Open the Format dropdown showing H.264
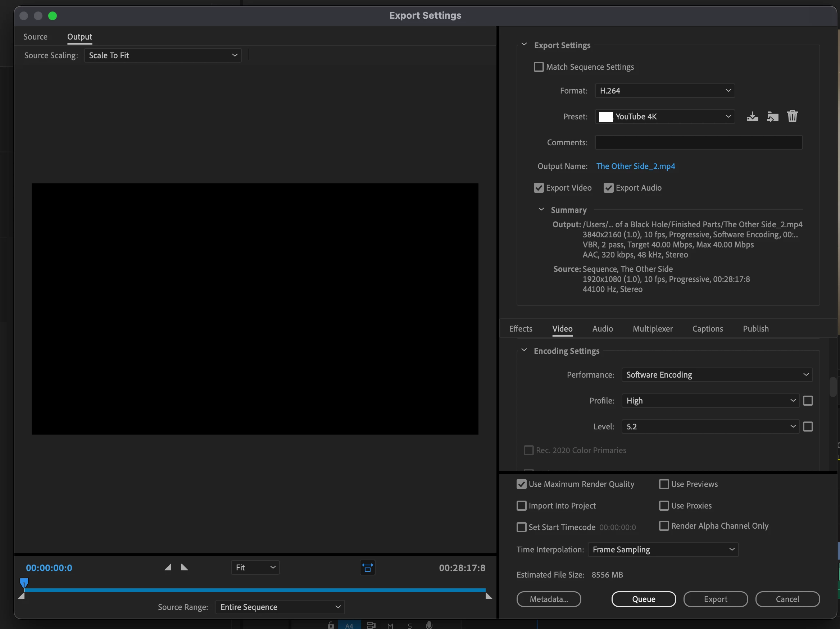The width and height of the screenshot is (840, 629). 664,91
